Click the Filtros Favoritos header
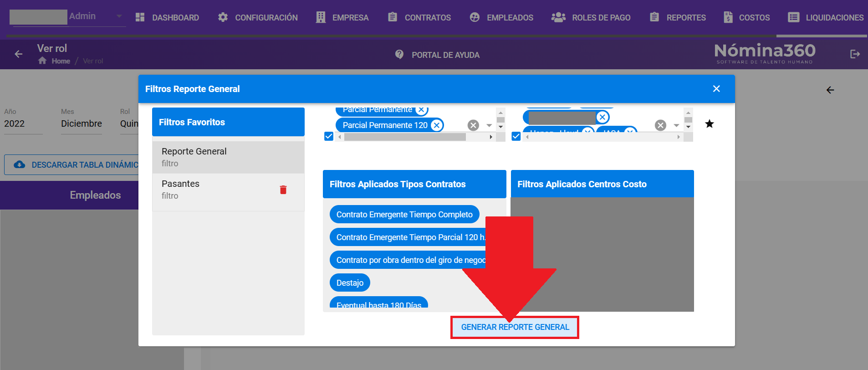The width and height of the screenshot is (868, 370). tap(228, 122)
